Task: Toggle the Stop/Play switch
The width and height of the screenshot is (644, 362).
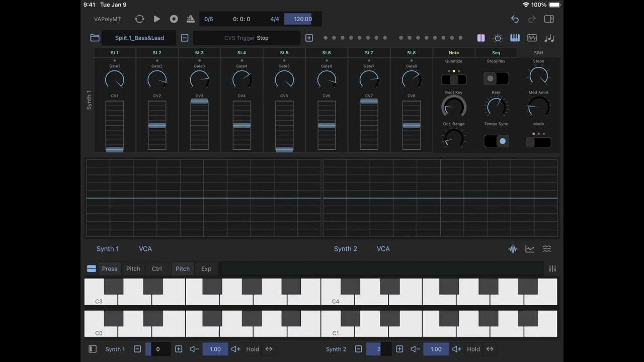Action: [496, 79]
